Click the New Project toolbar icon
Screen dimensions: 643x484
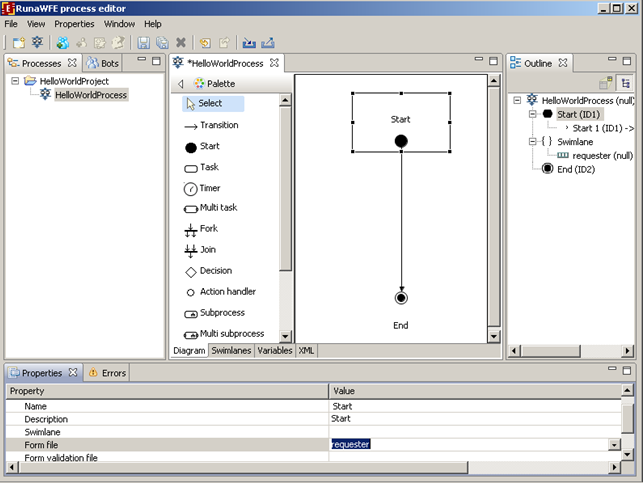click(x=18, y=43)
